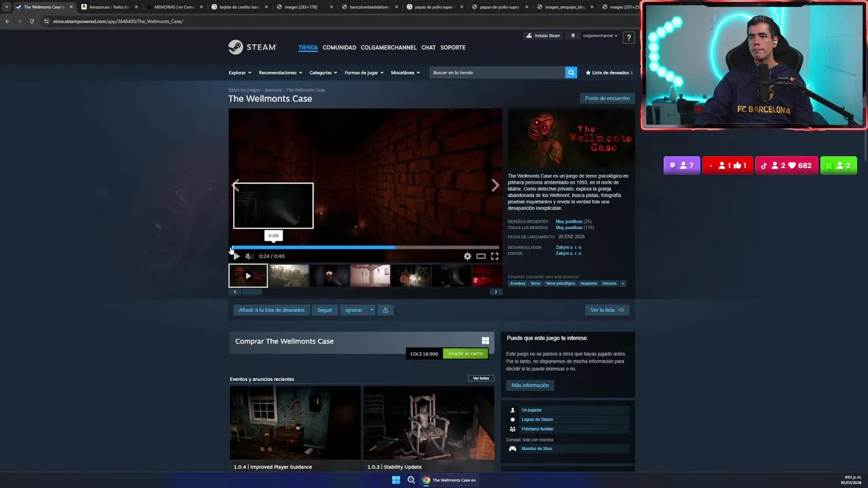Open the TIENDA menu item

(308, 47)
